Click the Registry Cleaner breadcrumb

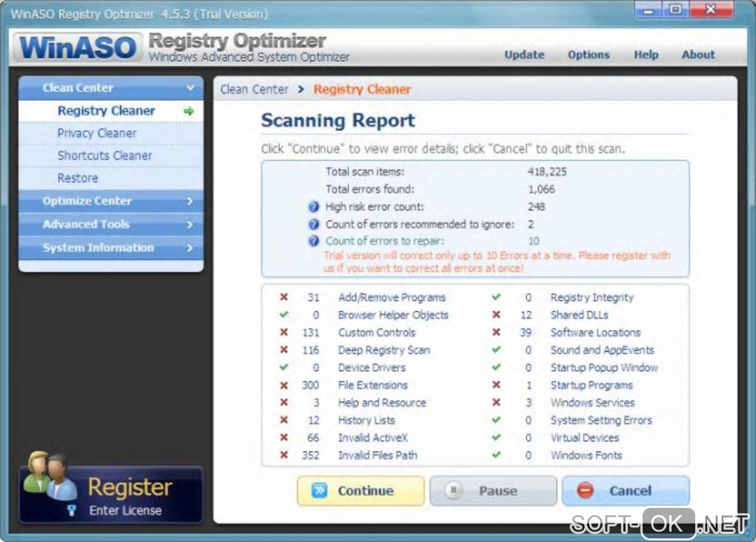[x=362, y=89]
